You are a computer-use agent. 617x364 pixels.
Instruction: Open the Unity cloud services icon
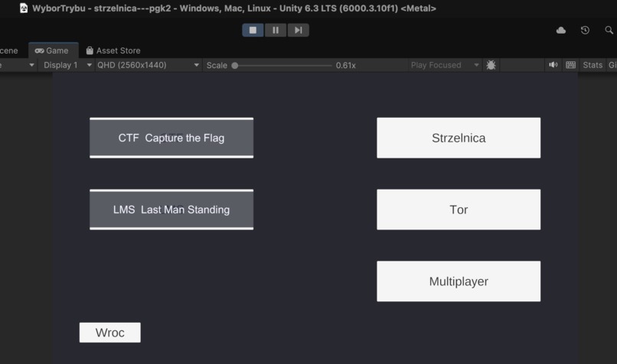coord(560,31)
